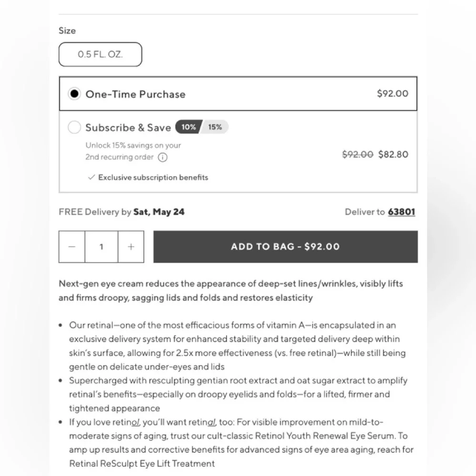Add to Bag for $92.00

285,247
